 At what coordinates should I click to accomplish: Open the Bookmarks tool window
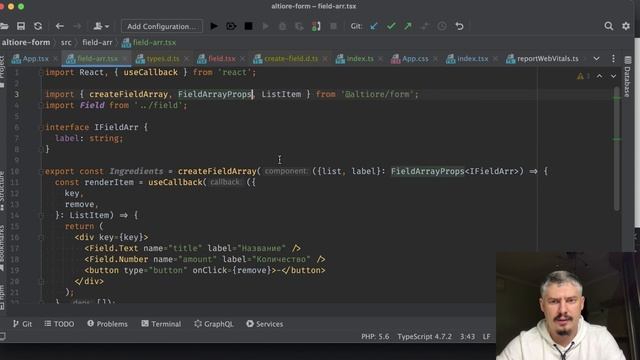tap(2, 248)
